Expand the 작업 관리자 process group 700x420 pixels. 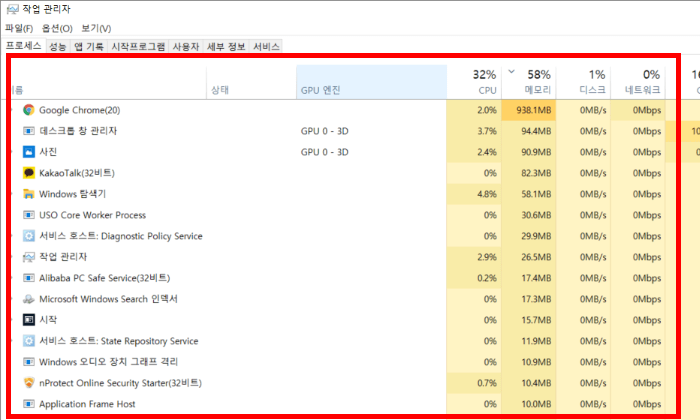tap(12, 257)
